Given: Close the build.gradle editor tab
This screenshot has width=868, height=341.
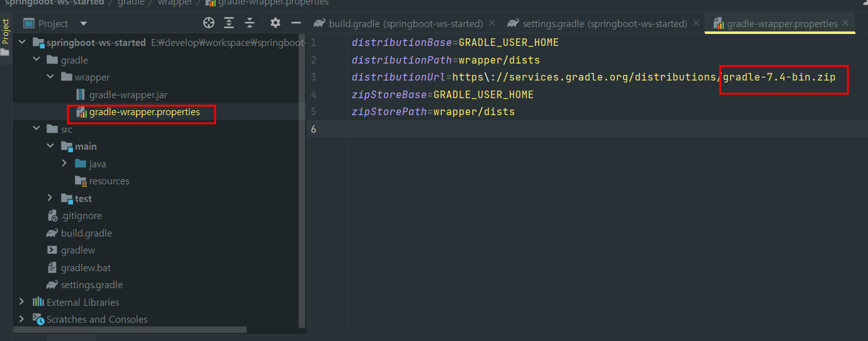Looking at the screenshot, I should coord(492,23).
